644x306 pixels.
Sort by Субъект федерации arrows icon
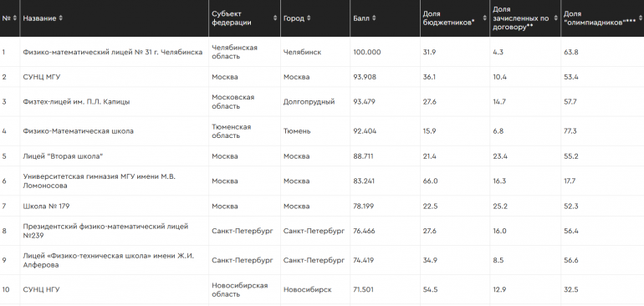(275, 18)
